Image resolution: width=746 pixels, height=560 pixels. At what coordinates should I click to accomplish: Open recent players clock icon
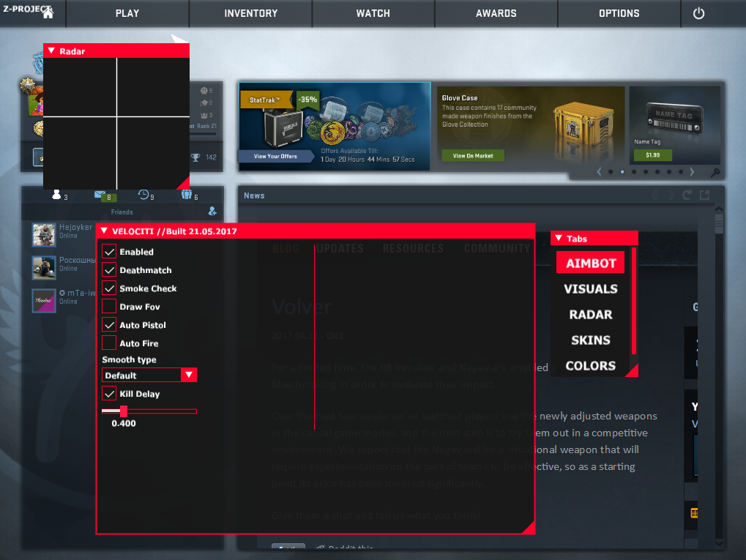(143, 194)
